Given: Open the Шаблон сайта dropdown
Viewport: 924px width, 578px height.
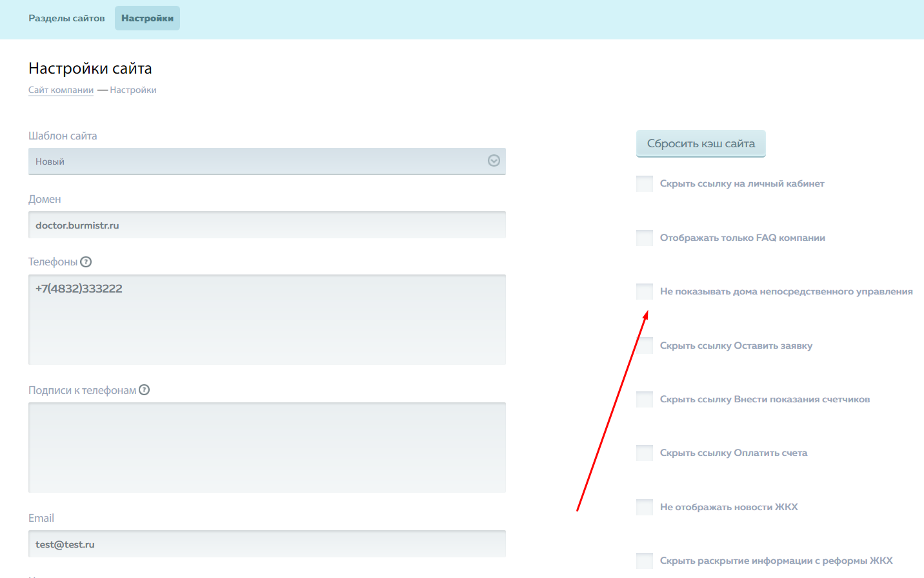Looking at the screenshot, I should 267,161.
